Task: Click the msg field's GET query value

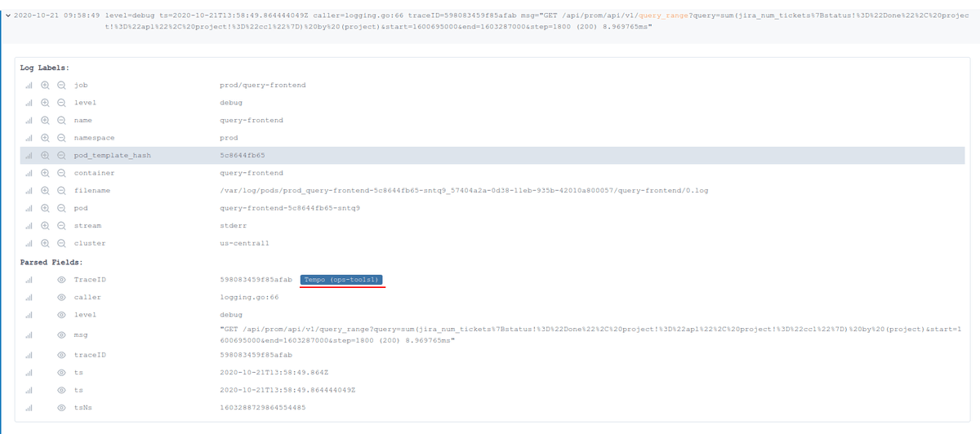Action: click(590, 334)
